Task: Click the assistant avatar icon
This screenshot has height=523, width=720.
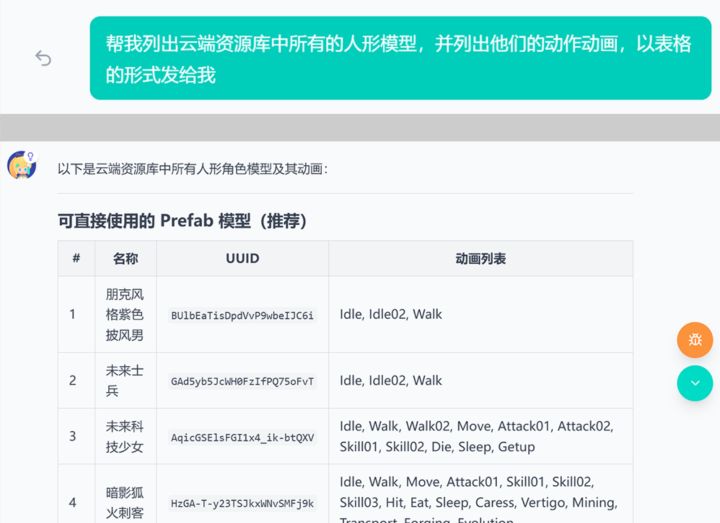Action: point(22,165)
